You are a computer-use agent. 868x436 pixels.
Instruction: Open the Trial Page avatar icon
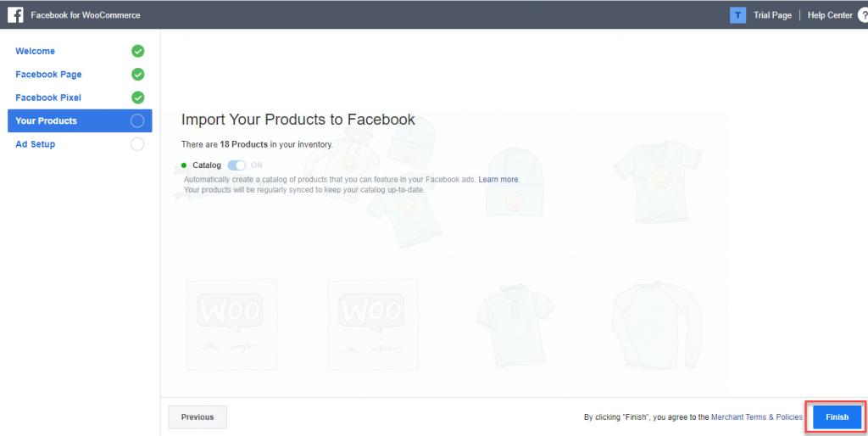738,15
